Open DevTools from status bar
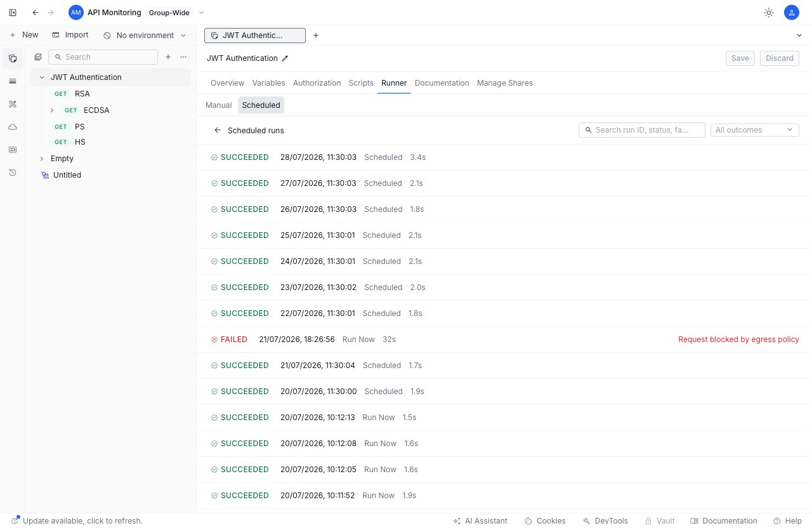 click(605, 521)
